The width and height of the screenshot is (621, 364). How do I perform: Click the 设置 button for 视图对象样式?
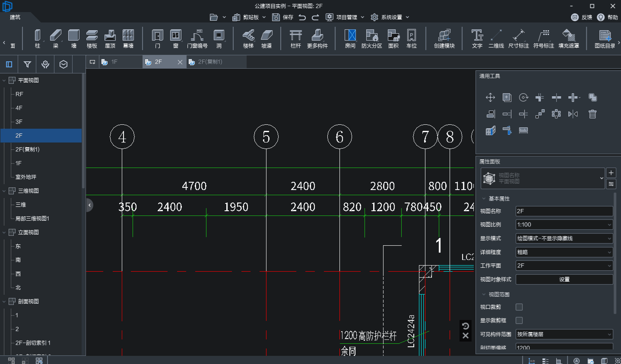(564, 279)
